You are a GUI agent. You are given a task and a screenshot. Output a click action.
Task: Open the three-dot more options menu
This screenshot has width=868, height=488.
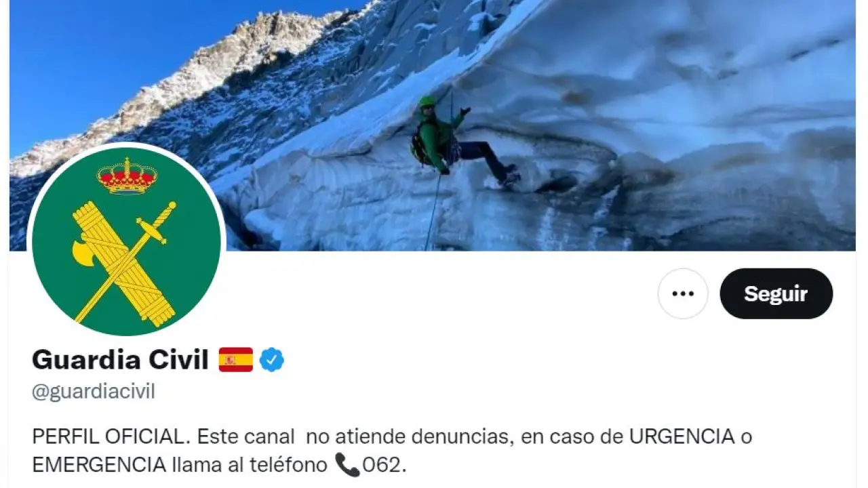pyautogui.click(x=683, y=293)
